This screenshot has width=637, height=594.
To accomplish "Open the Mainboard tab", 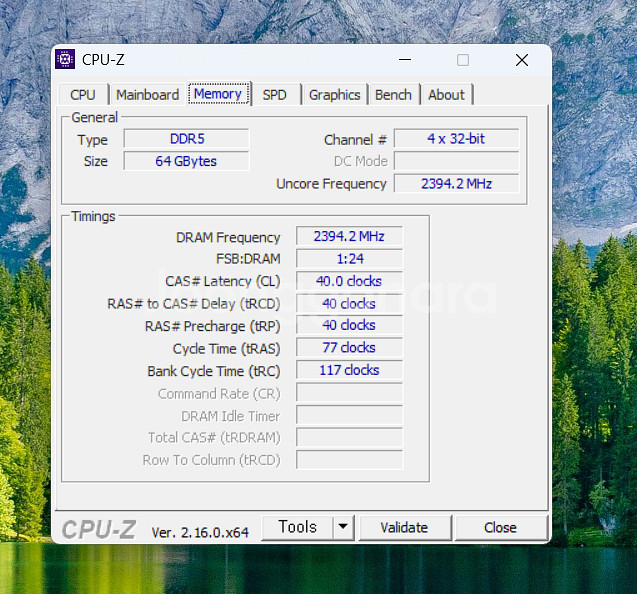I will (x=147, y=95).
